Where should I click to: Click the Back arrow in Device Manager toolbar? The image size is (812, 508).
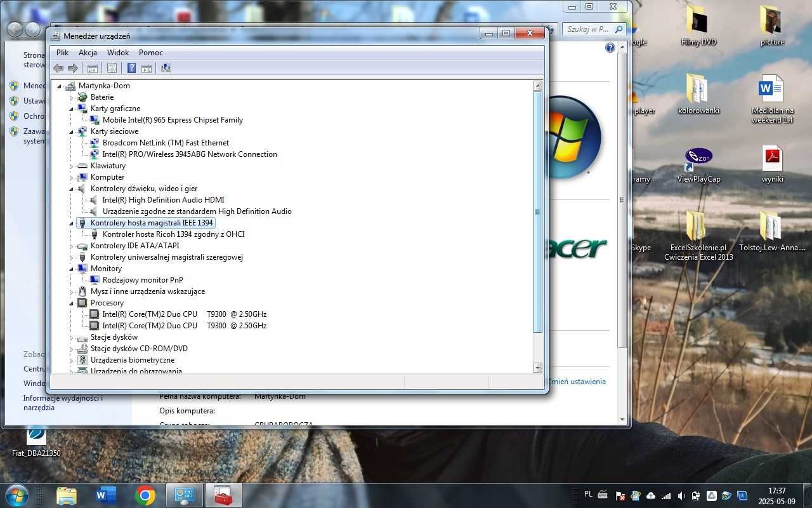click(x=58, y=68)
